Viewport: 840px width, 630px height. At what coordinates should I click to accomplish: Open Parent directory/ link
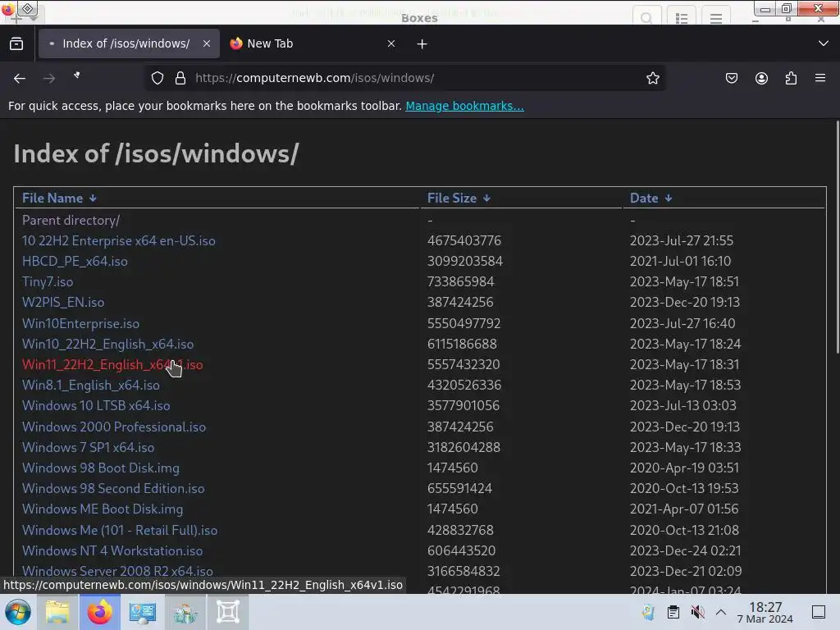tap(71, 220)
